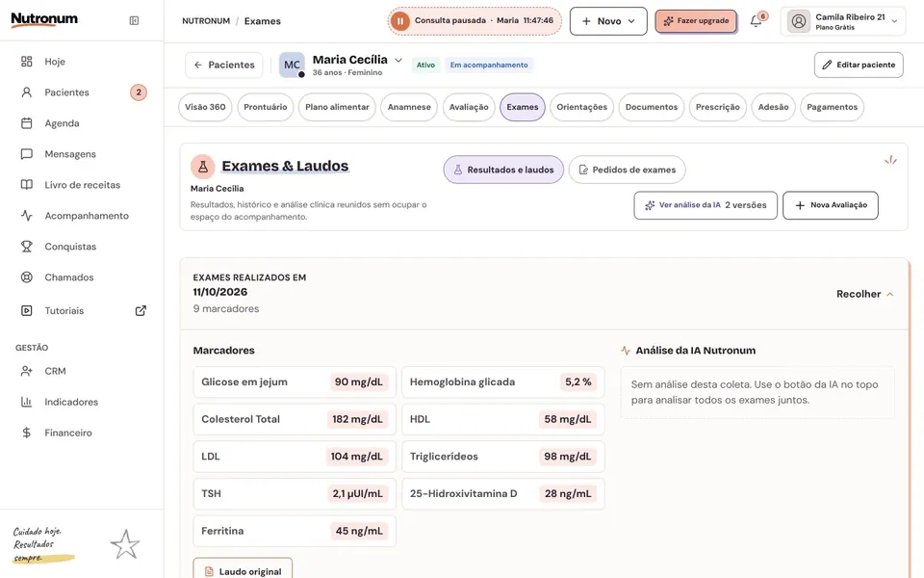Open the Novo dropdown button

[608, 21]
